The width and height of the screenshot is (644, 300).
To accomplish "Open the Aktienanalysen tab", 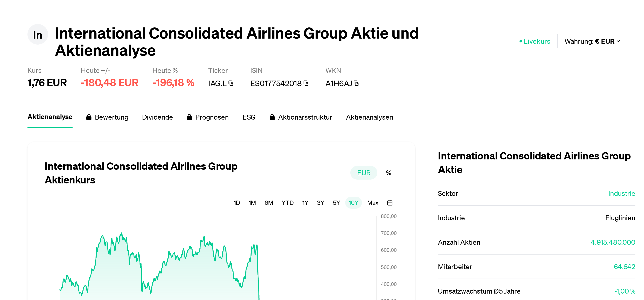I will (x=369, y=117).
